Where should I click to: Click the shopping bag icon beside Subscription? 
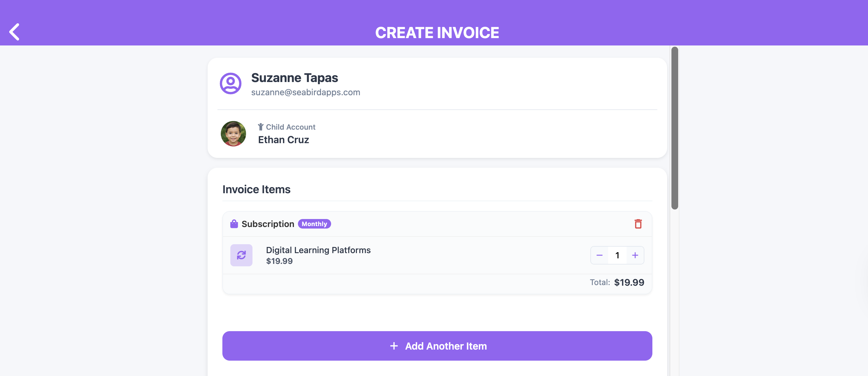point(234,224)
